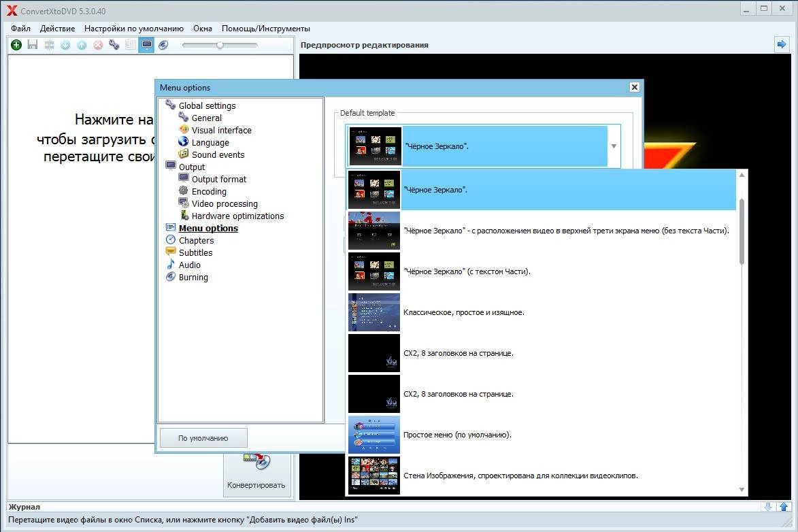This screenshot has width=798, height=532.
Task: Open Sound events settings
Action: tap(218, 154)
